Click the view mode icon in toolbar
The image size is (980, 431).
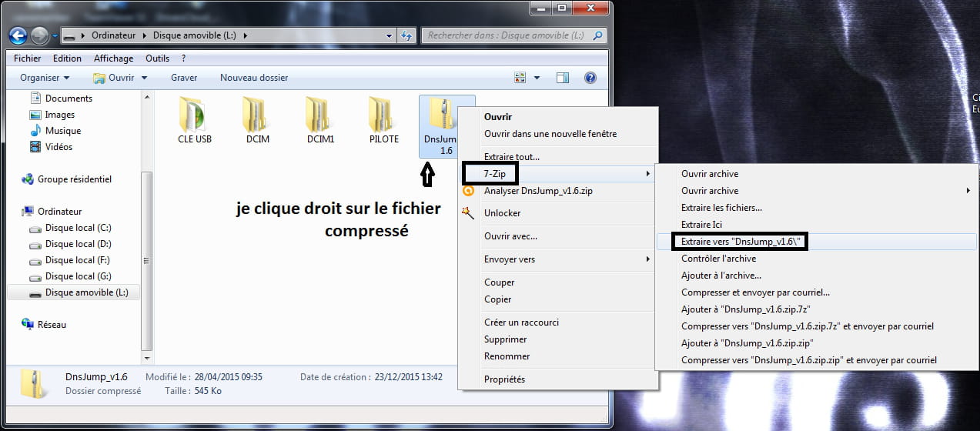(520, 78)
